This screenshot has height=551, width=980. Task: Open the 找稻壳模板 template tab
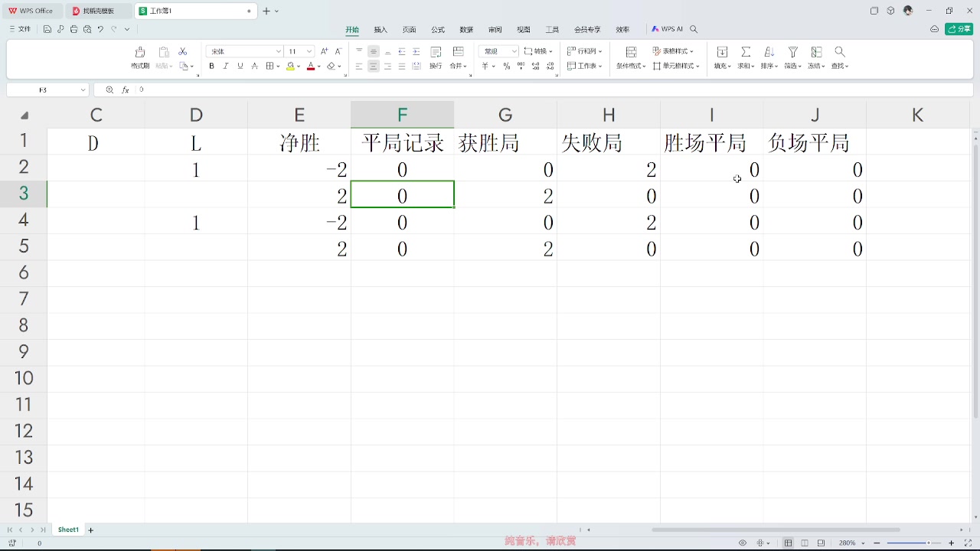(98, 11)
